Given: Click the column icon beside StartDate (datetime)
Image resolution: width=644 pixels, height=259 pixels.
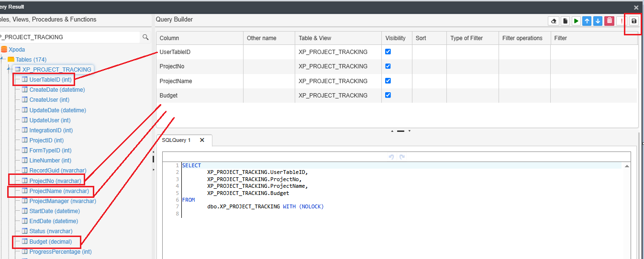Looking at the screenshot, I should 25,211.
